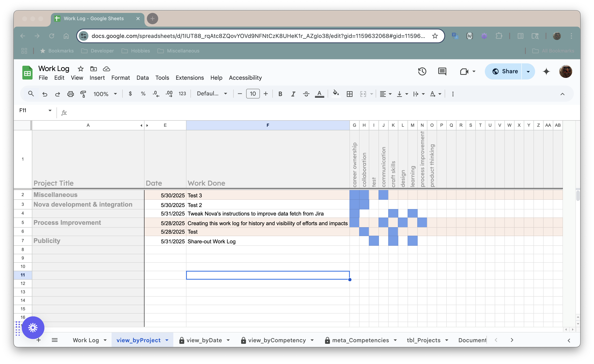Open the Accessibility menu
The height and width of the screenshot is (364, 594).
click(x=245, y=78)
